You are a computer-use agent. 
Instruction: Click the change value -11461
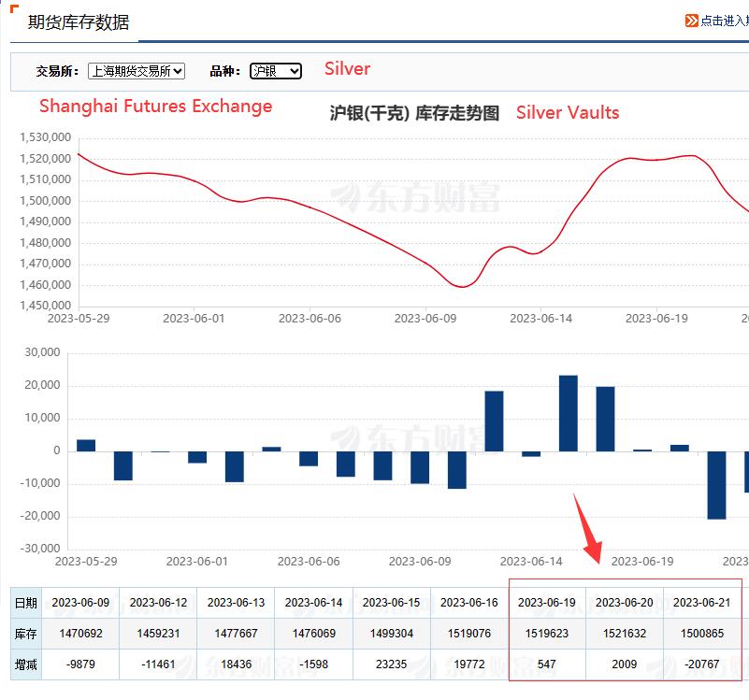pyautogui.click(x=158, y=664)
